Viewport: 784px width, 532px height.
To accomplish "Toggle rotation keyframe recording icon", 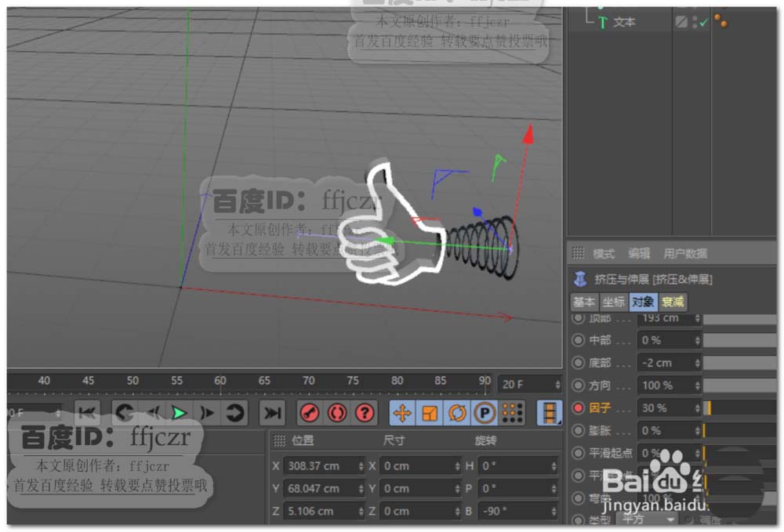I will 457,413.
